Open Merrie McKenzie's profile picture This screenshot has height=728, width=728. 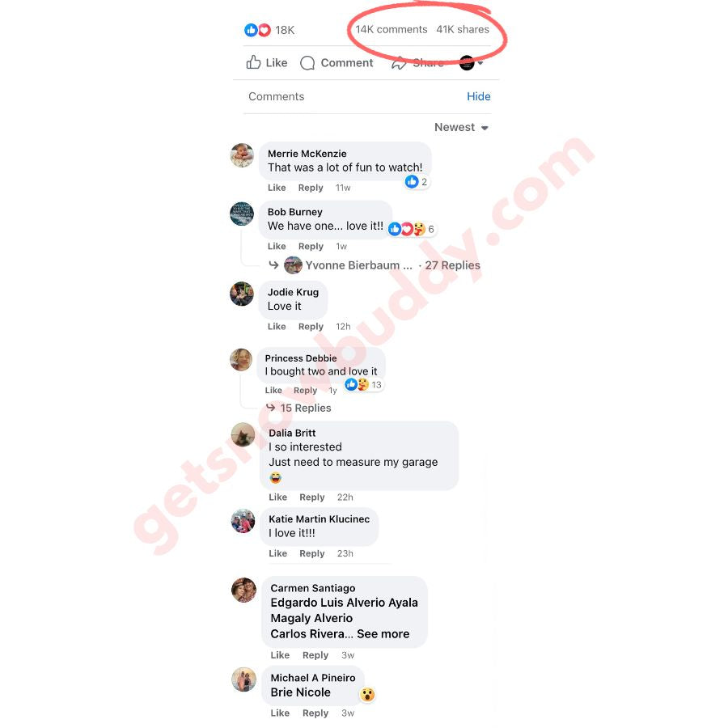242,155
